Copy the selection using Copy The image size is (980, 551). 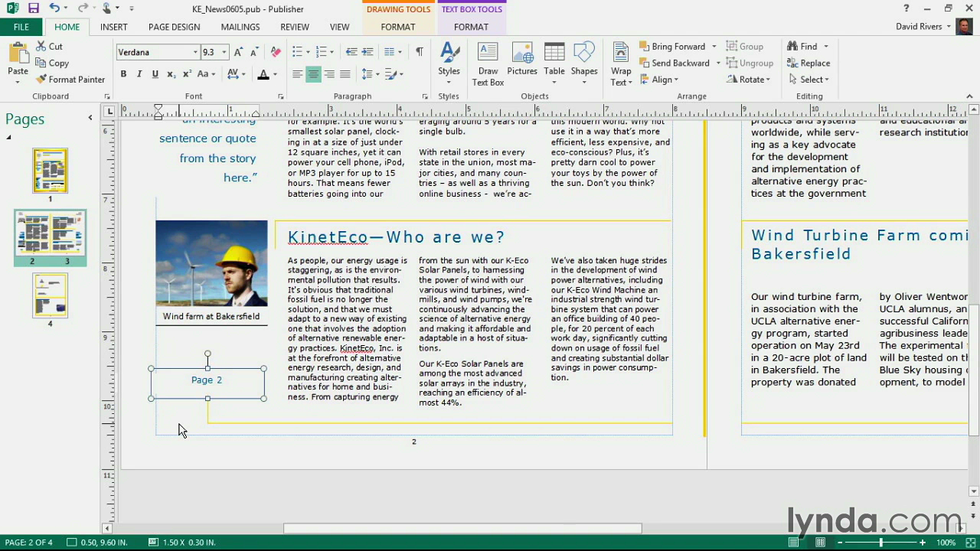[x=52, y=64]
